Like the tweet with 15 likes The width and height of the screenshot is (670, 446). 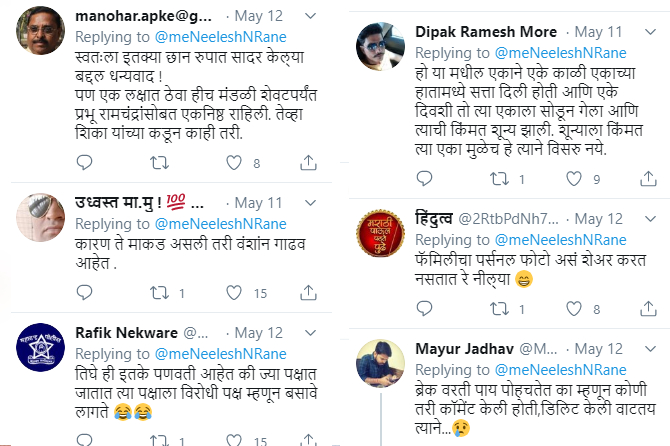(229, 293)
